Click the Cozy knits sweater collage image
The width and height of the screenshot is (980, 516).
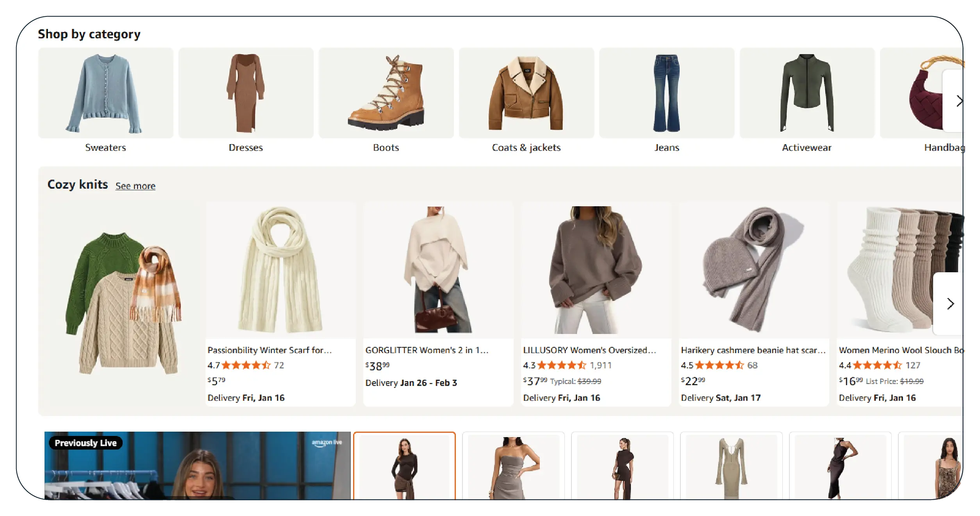[123, 304]
